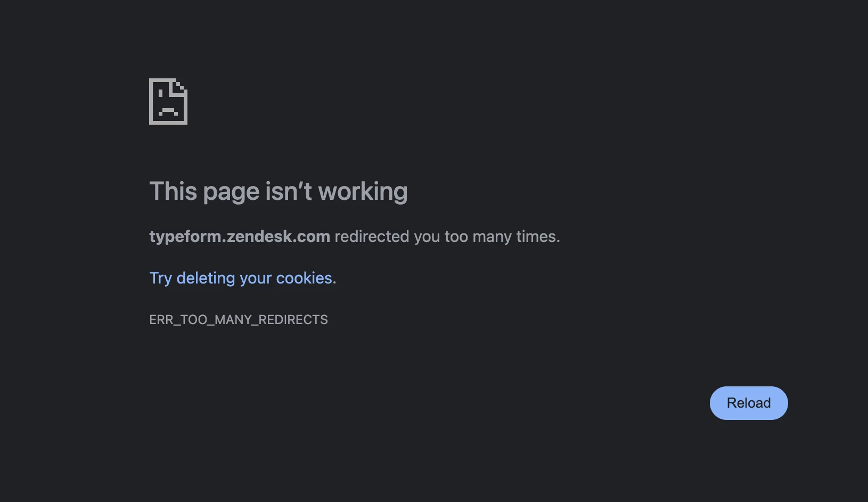Screen dimensions: 868x502
Task: Reload the broken page
Action: coord(749,403)
